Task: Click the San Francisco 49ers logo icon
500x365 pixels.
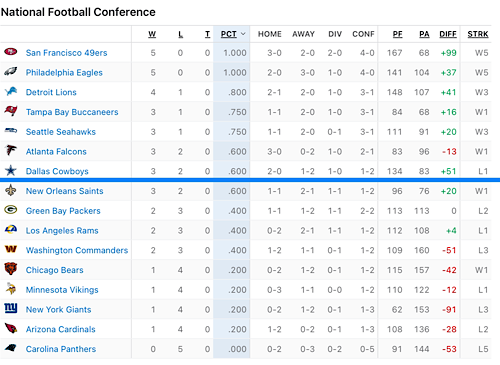Action: tap(11, 52)
